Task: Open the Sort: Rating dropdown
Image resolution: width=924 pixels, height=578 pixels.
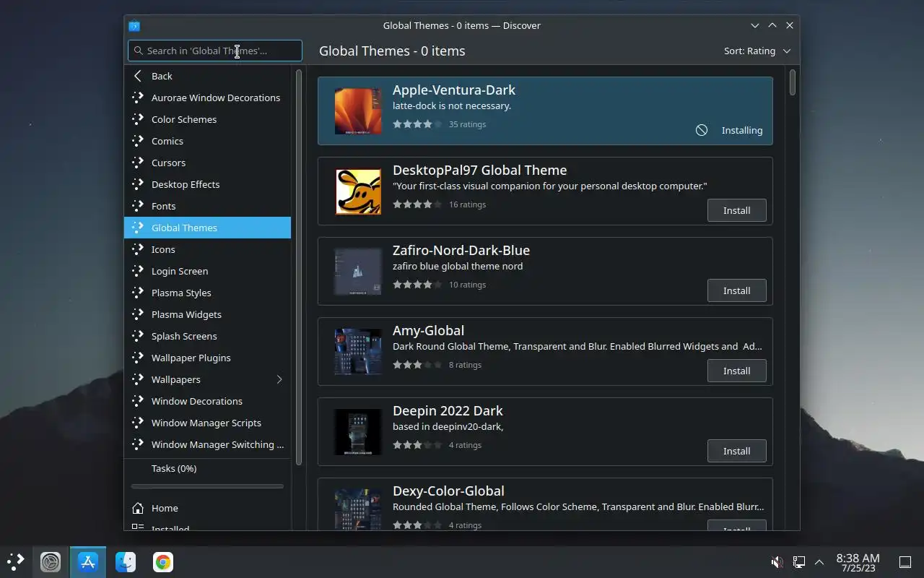Action: pos(757,51)
